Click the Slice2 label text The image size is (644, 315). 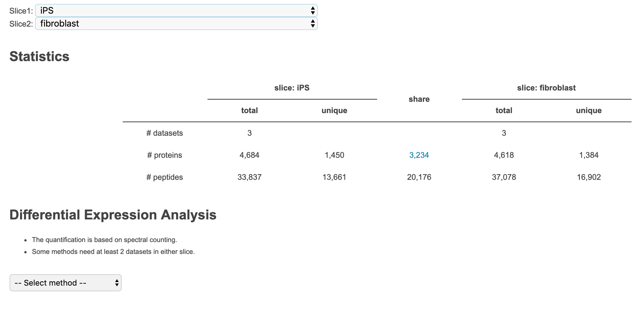pyautogui.click(x=21, y=24)
